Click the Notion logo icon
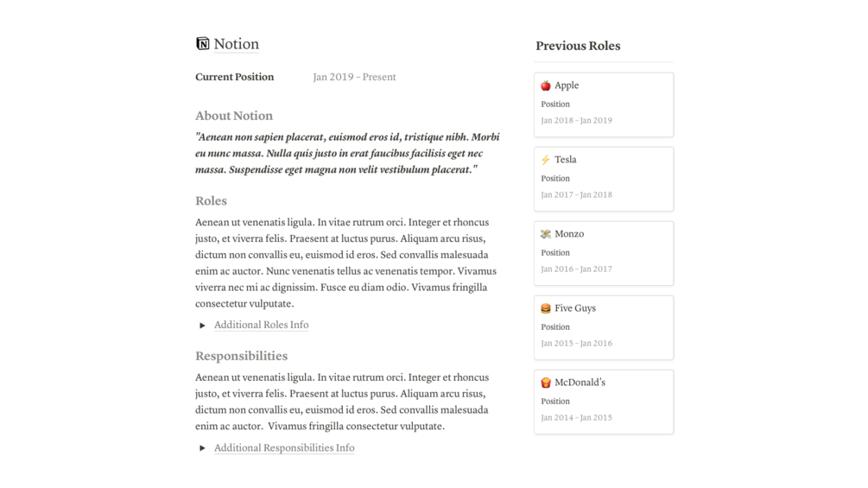 (203, 43)
